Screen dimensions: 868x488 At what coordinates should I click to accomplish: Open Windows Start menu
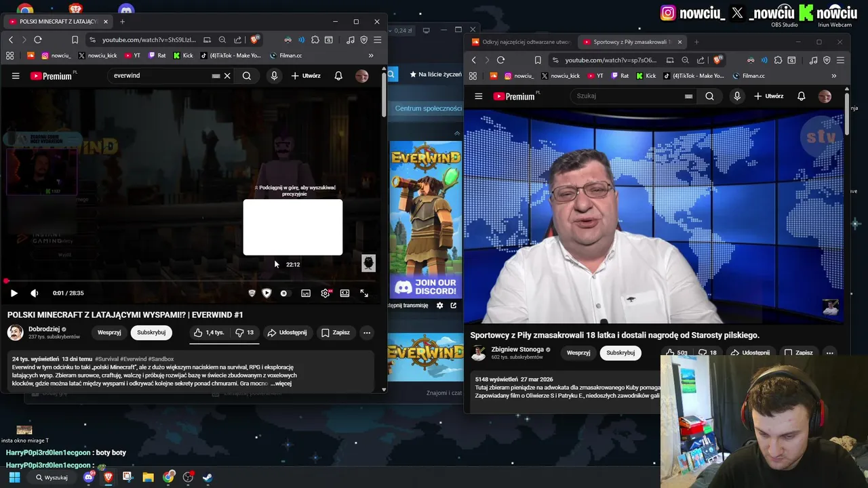(x=15, y=477)
